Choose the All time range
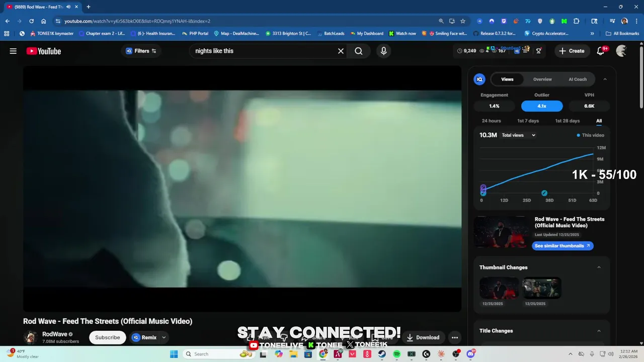 (599, 121)
